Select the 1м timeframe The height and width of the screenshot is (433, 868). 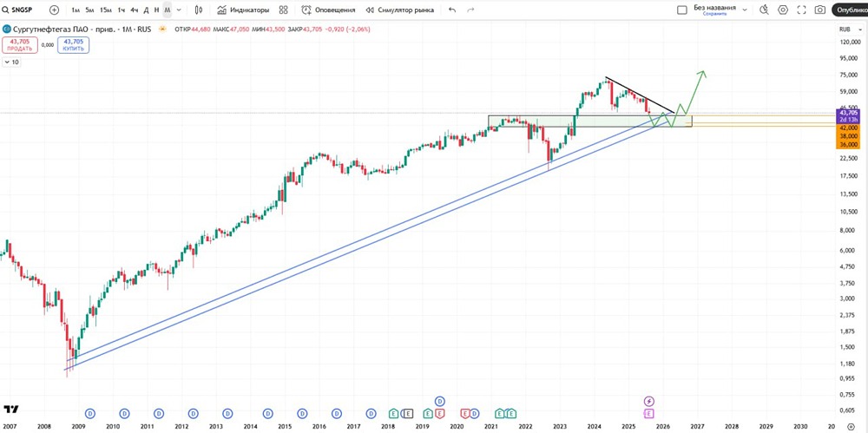pos(76,10)
